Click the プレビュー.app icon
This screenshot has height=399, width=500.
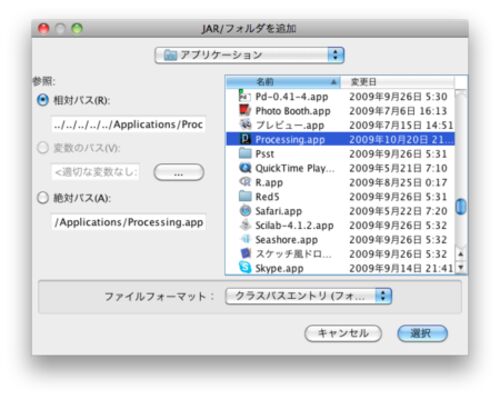245,125
